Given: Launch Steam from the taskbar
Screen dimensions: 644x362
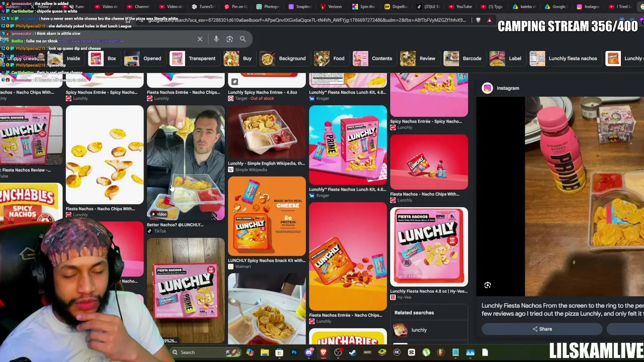Looking at the screenshot, I should click(353, 352).
